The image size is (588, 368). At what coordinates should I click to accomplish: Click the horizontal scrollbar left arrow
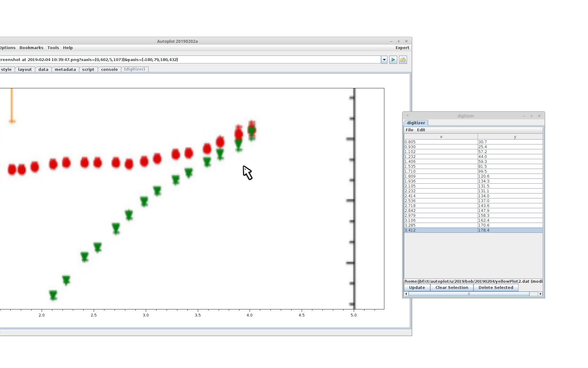[x=406, y=294]
